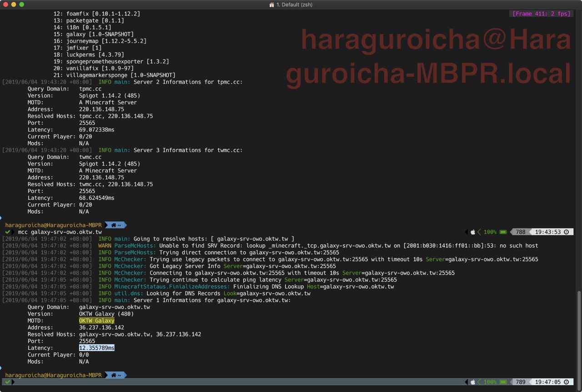This screenshot has height=392, width=582.
Task: Click the latency value 68.624549ms
Action: [x=97, y=198]
